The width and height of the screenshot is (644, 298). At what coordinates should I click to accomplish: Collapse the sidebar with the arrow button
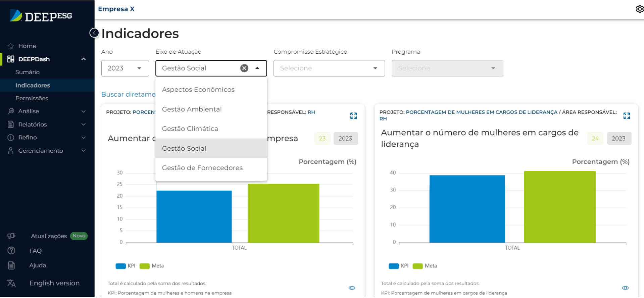(94, 33)
